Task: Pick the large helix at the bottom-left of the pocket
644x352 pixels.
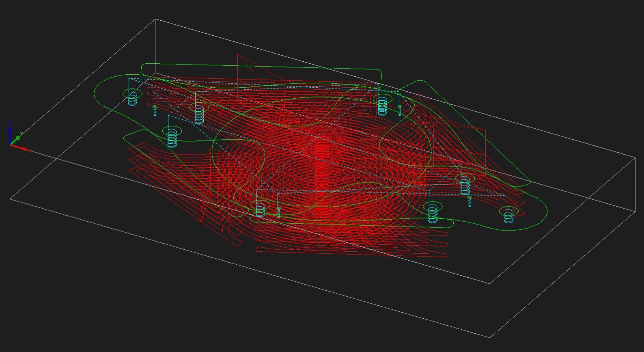Action: click(x=260, y=209)
